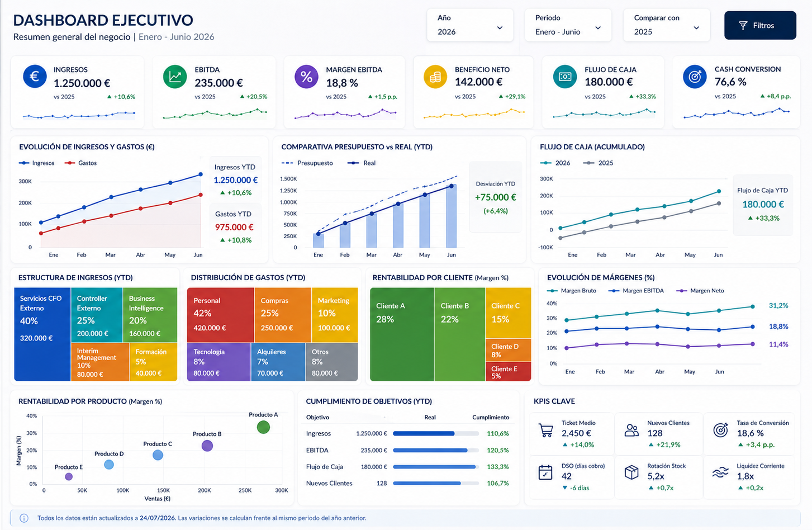The width and height of the screenshot is (812, 530).
Task: Click the info icon in the footer notice
Action: 24,518
